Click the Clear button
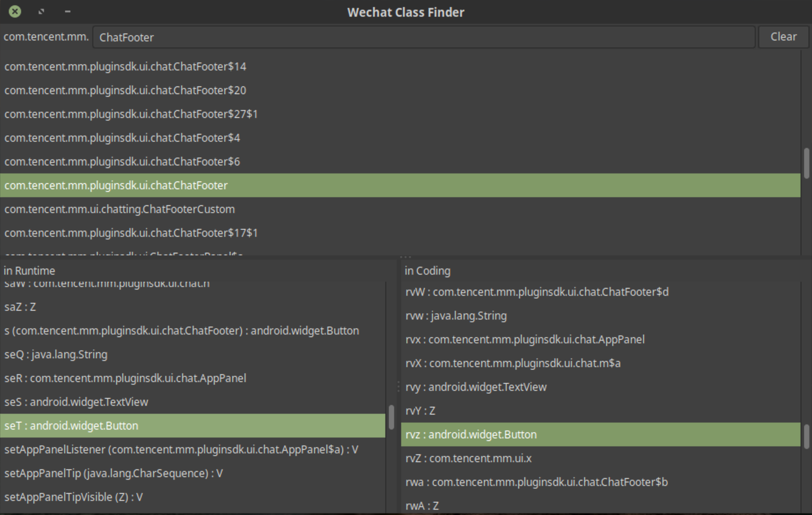This screenshot has width=812, height=515. (x=783, y=37)
